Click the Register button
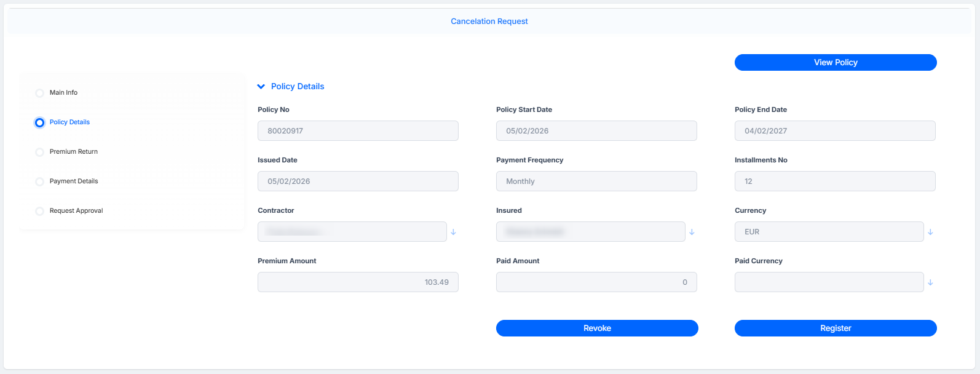 click(836, 328)
